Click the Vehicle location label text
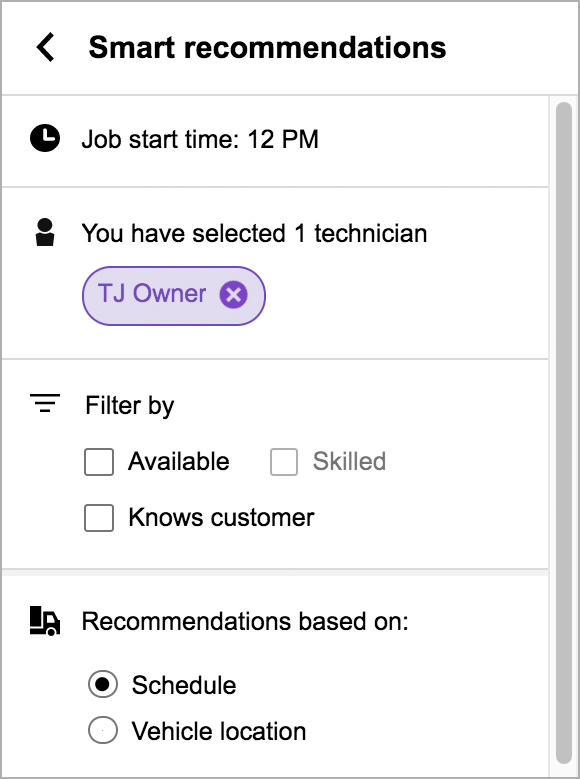This screenshot has width=580, height=779. pyautogui.click(x=219, y=731)
